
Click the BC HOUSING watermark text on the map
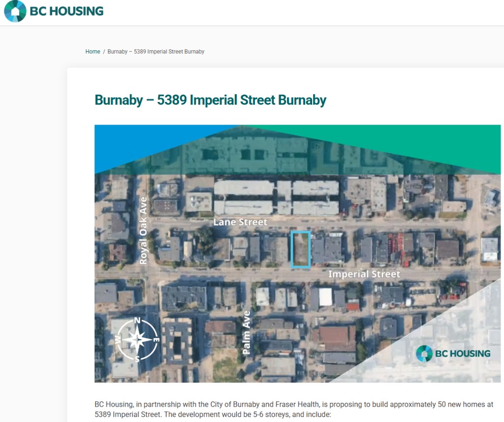462,354
